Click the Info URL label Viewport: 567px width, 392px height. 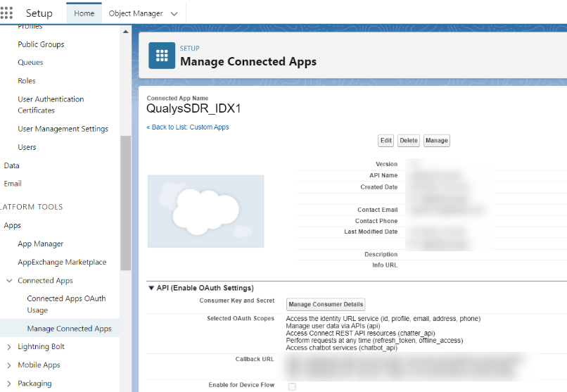coord(385,265)
